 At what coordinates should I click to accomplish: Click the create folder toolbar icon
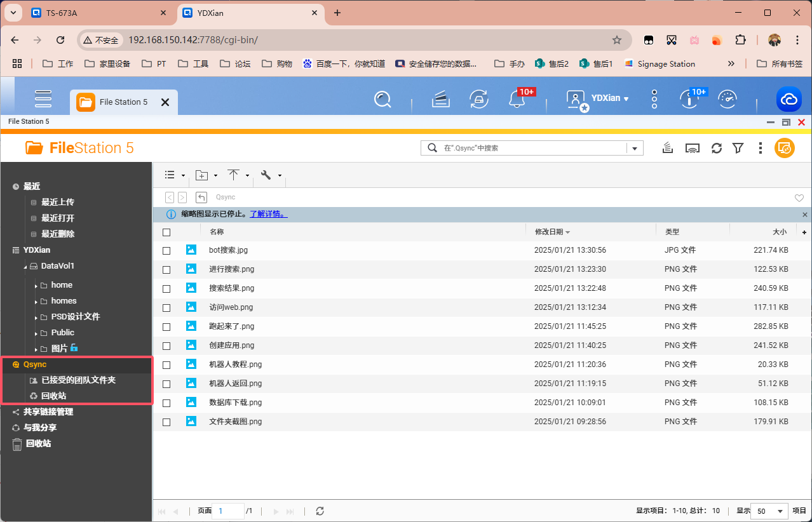201,175
